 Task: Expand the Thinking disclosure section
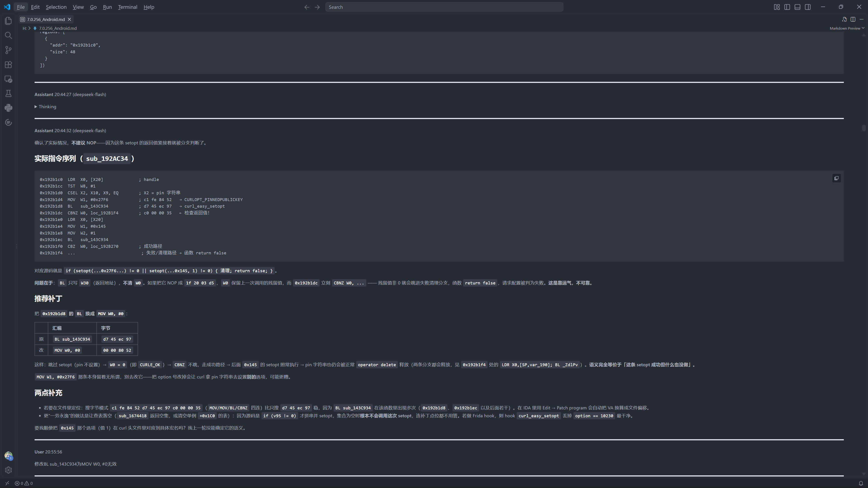(45, 107)
